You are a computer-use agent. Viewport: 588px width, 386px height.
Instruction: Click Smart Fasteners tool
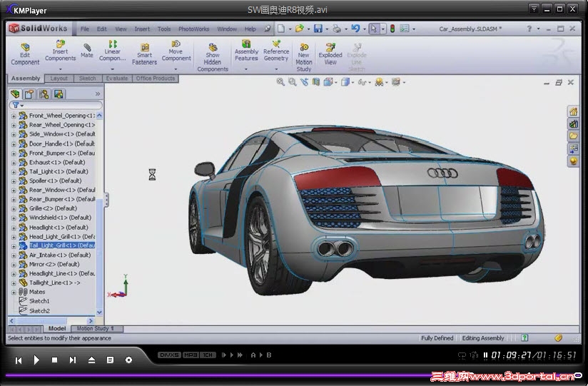[144, 54]
